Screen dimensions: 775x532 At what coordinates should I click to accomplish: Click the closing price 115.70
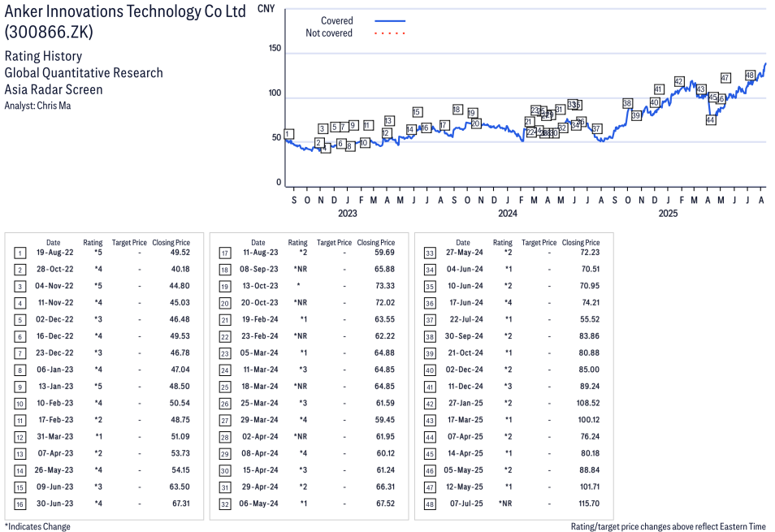click(589, 504)
